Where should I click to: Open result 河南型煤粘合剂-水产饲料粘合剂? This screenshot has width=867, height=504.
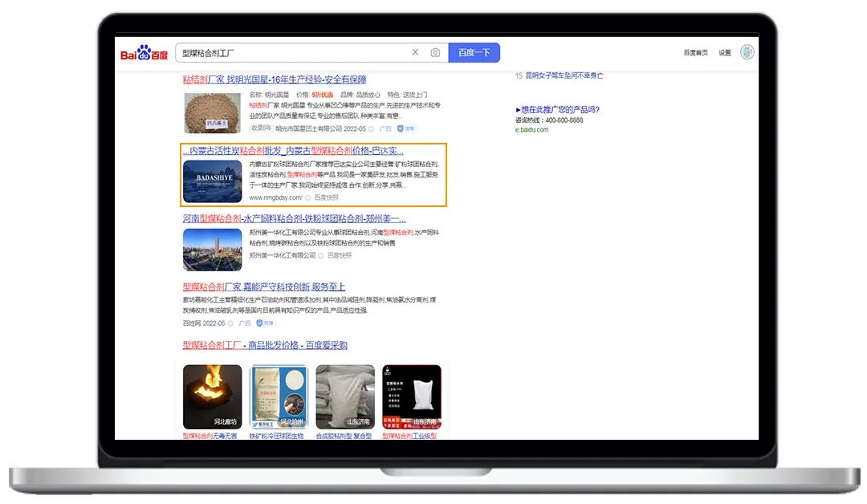[294, 218]
